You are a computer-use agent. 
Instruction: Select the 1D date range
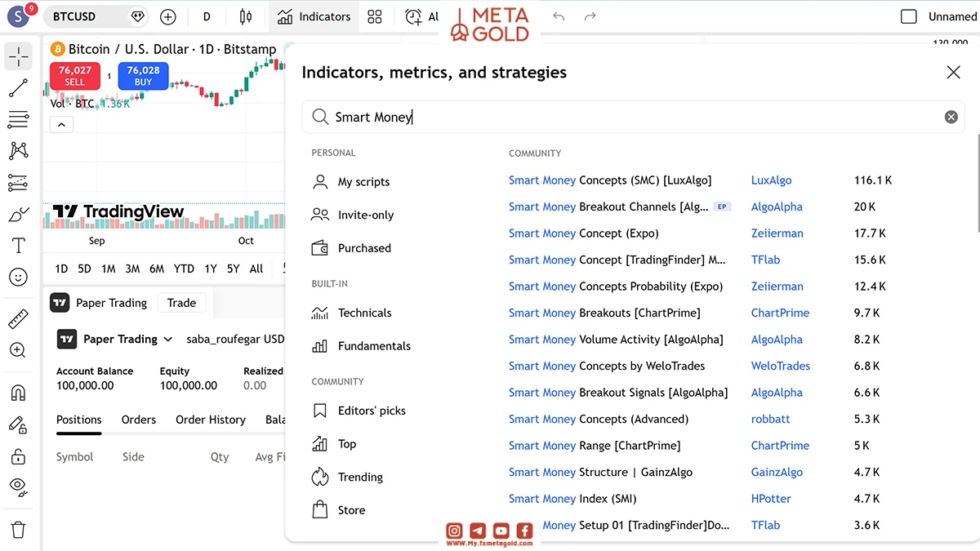pyautogui.click(x=61, y=269)
